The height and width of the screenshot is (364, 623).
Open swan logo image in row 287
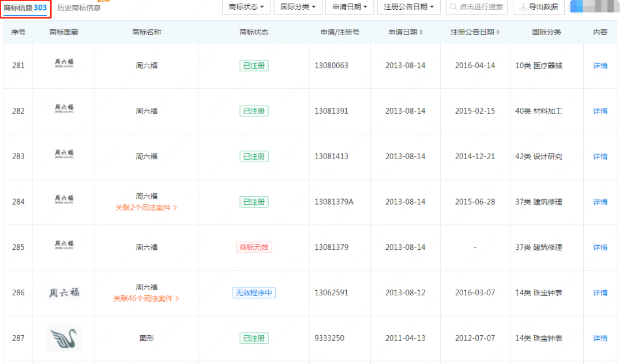[64, 338]
